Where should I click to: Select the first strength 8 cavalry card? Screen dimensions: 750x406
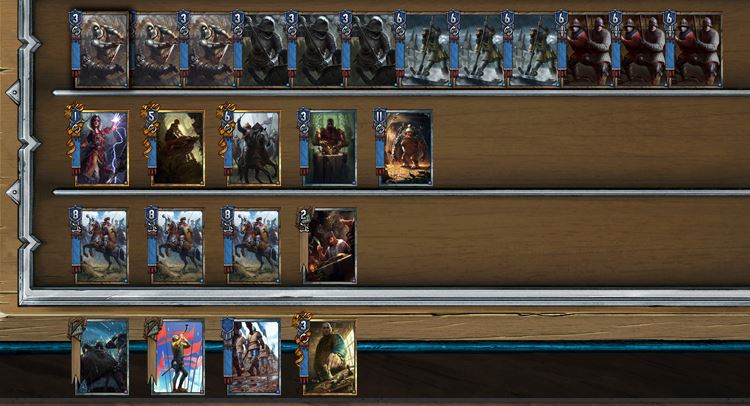point(102,246)
